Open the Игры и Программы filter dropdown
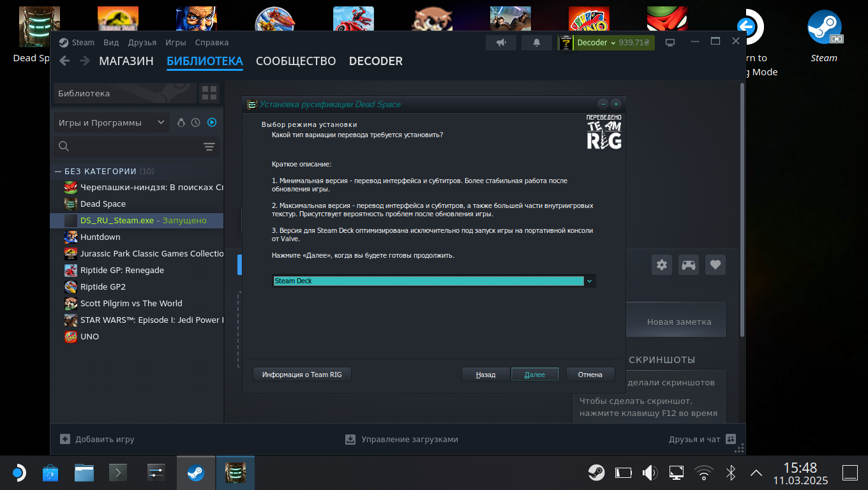This screenshot has width=868, height=490. (112, 122)
